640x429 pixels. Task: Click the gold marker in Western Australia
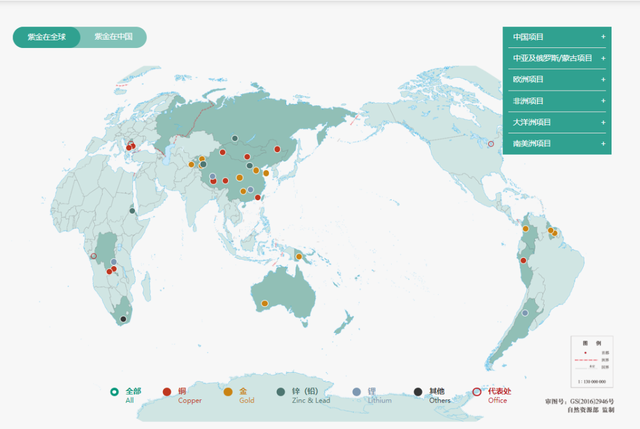pyautogui.click(x=264, y=303)
